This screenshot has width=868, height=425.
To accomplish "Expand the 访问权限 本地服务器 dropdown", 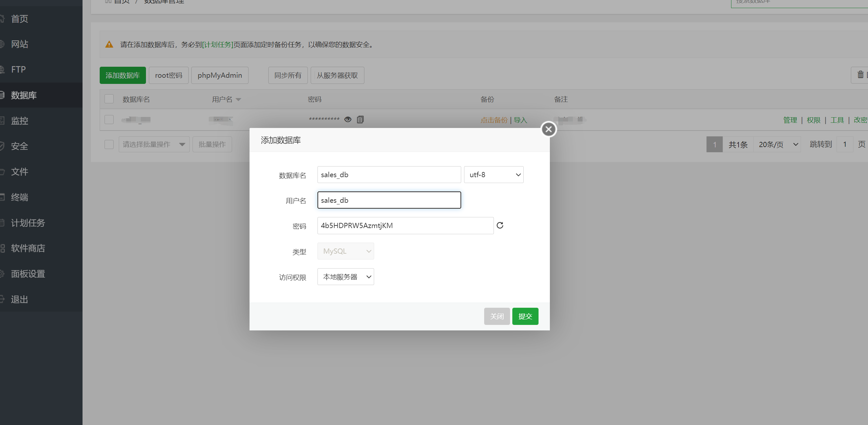I will 345,277.
